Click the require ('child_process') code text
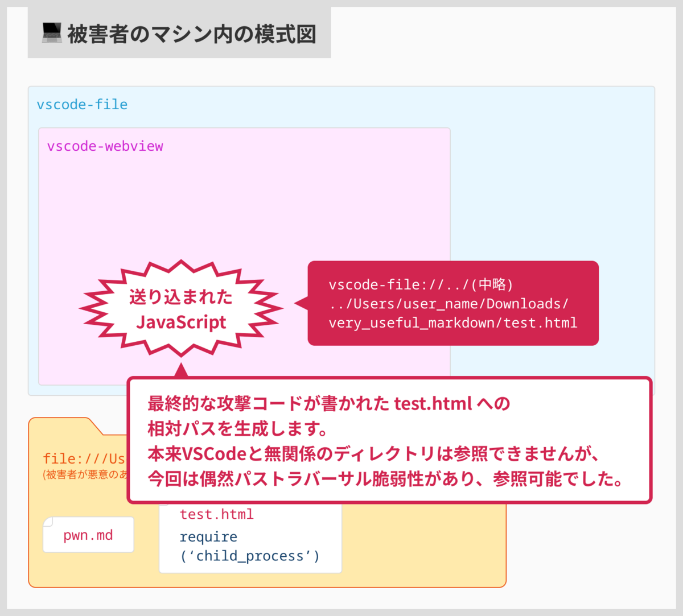 (250, 546)
